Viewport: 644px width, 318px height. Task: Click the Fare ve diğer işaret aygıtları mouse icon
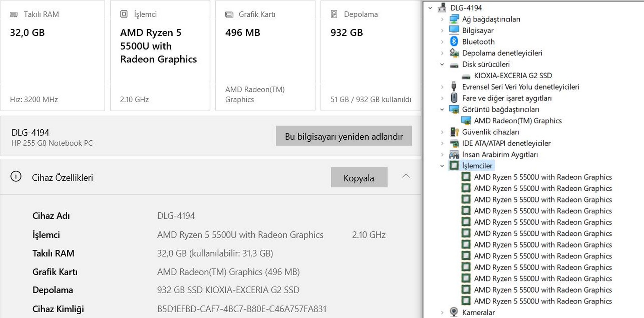454,98
